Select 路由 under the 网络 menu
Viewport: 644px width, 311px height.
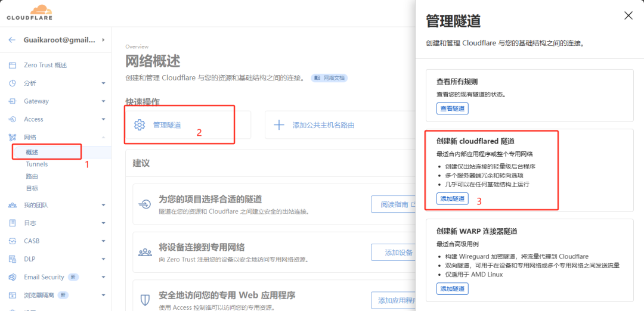click(x=32, y=176)
